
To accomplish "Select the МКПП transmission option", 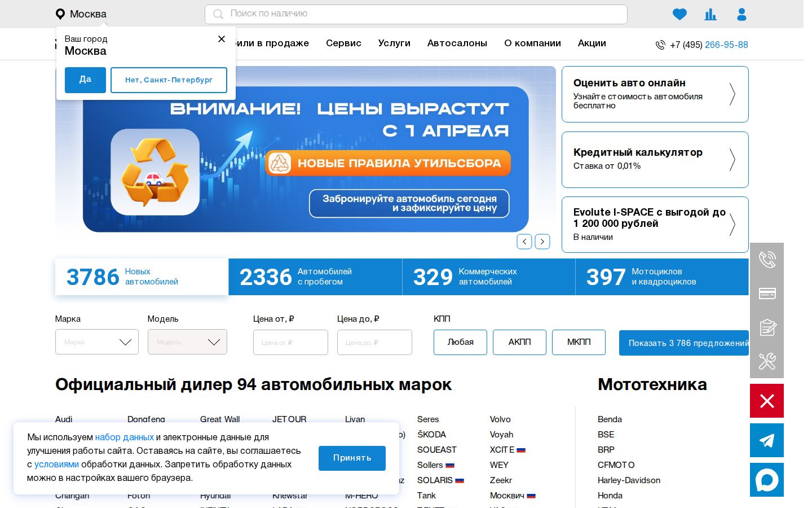I will [x=579, y=342].
